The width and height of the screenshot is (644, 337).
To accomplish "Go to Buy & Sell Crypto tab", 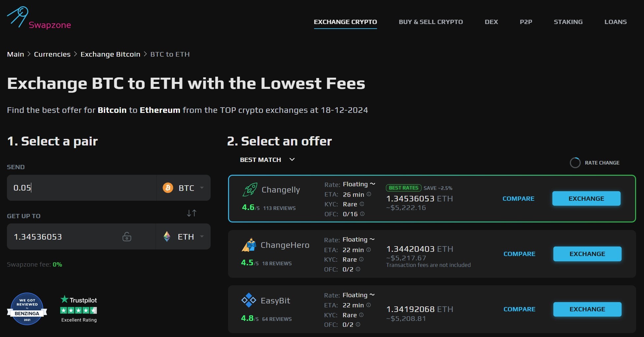I will (x=431, y=22).
